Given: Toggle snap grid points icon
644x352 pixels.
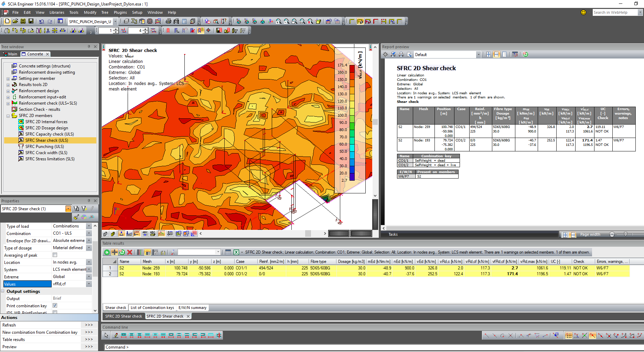Looking at the screenshot, I should pyautogui.click(x=569, y=335).
